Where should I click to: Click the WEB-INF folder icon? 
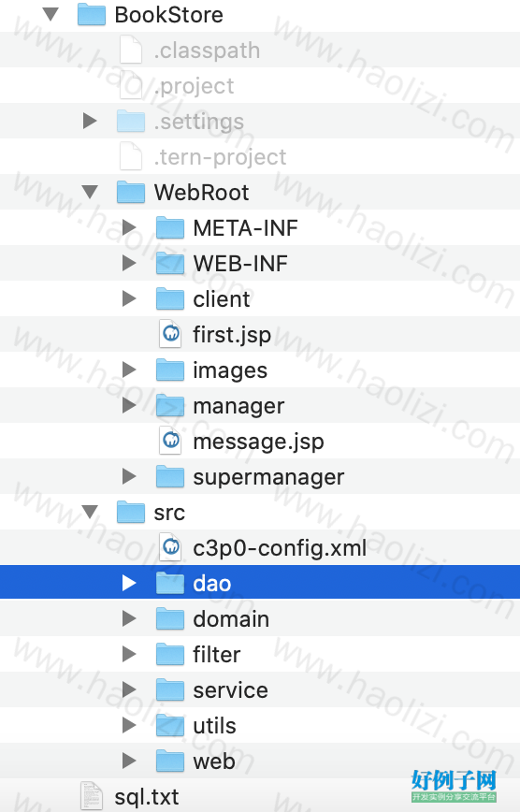pos(170,263)
